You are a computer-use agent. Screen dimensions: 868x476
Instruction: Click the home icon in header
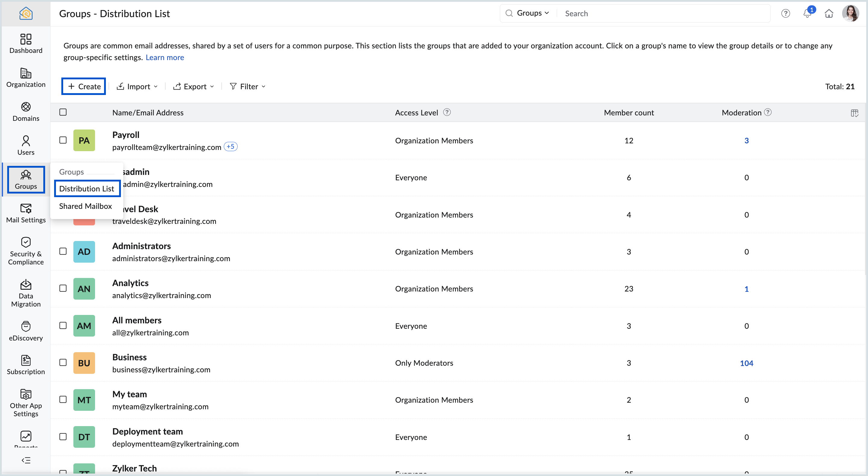829,14
